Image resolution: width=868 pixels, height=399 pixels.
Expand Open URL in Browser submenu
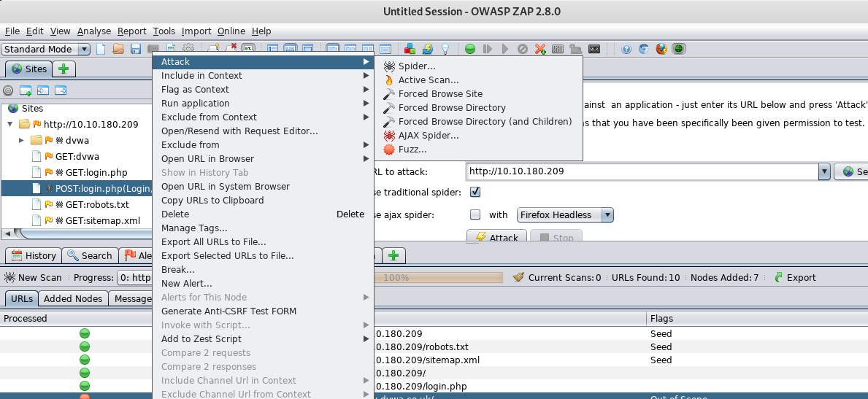(x=263, y=159)
